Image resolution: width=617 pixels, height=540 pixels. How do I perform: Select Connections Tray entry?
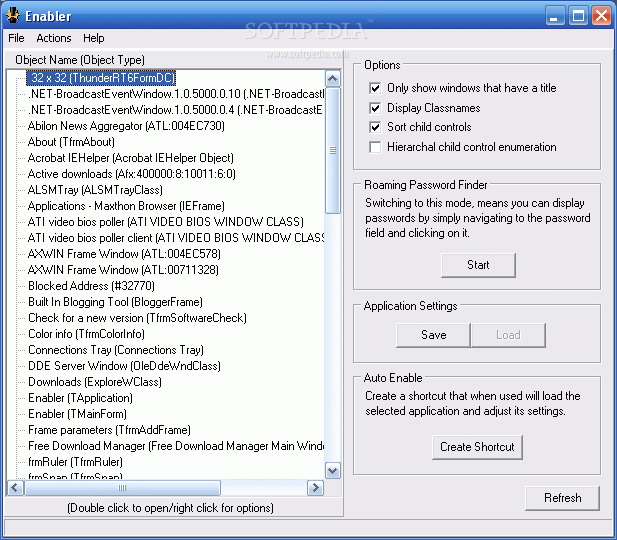(x=116, y=350)
